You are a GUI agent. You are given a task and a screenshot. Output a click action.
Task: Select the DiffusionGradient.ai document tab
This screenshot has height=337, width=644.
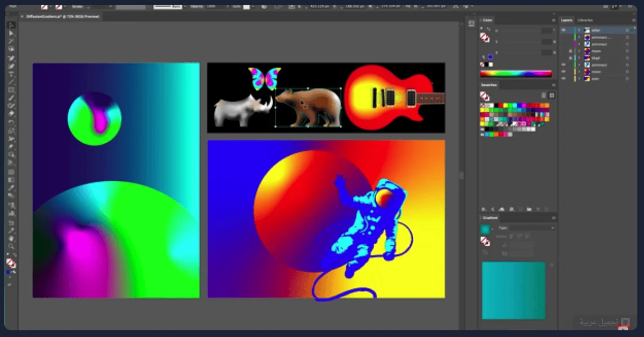(62, 17)
